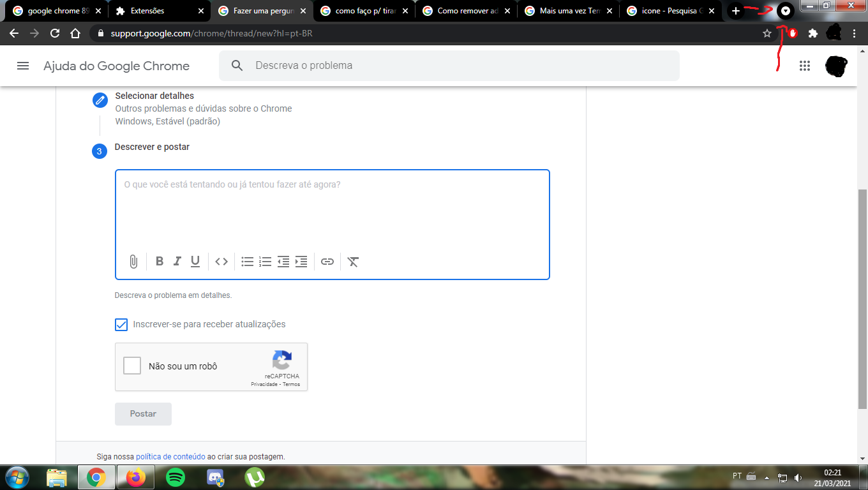The image size is (868, 490).
Task: Open the reCAPTCHA Privacidade link
Action: [264, 384]
